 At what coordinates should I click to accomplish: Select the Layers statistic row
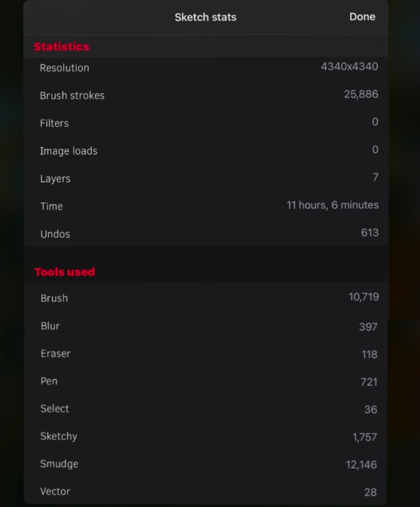point(206,178)
